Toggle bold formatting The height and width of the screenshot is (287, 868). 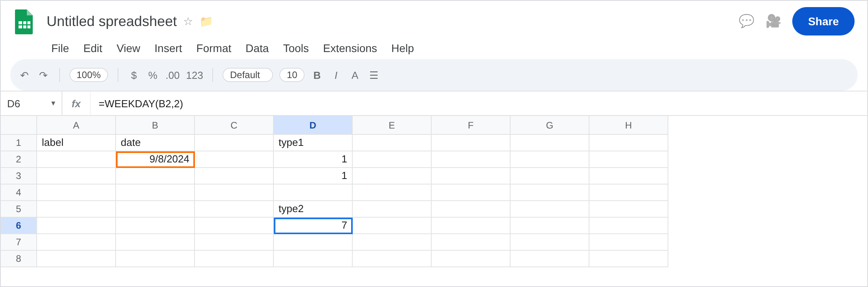pos(317,75)
